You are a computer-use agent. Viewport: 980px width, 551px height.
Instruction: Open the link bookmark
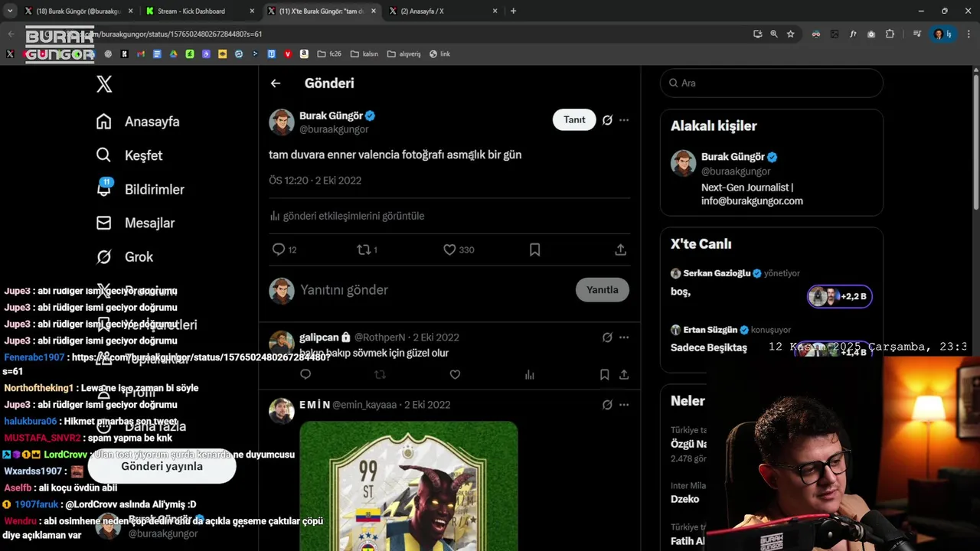(x=439, y=54)
